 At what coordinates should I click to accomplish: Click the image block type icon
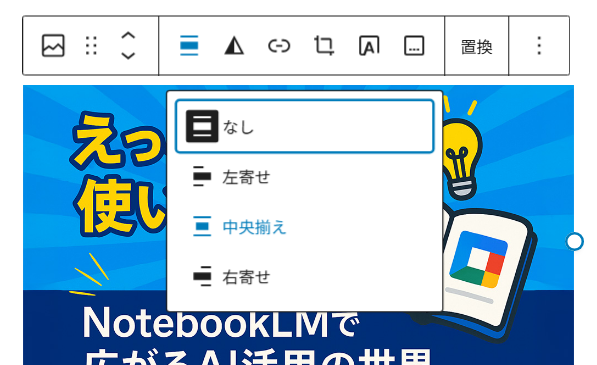53,46
